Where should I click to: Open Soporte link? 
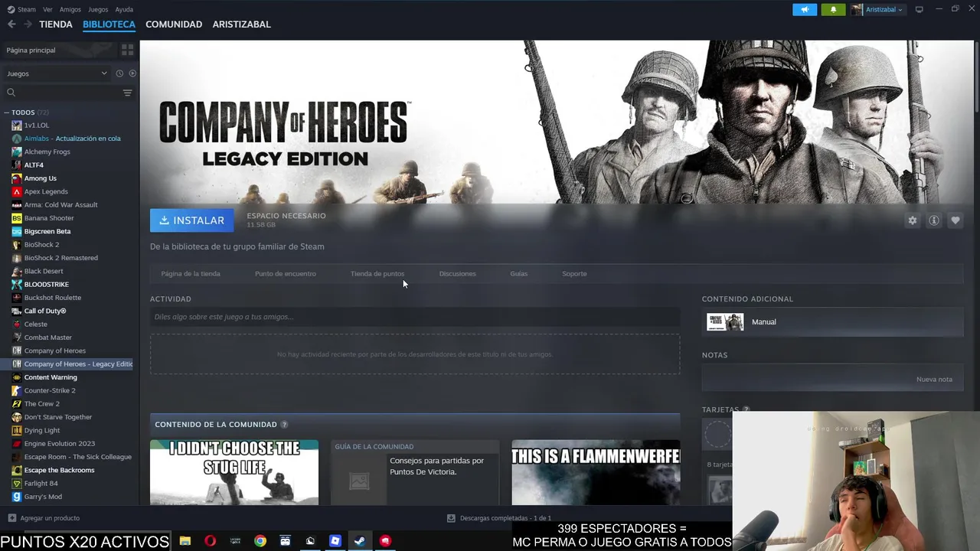coord(574,274)
